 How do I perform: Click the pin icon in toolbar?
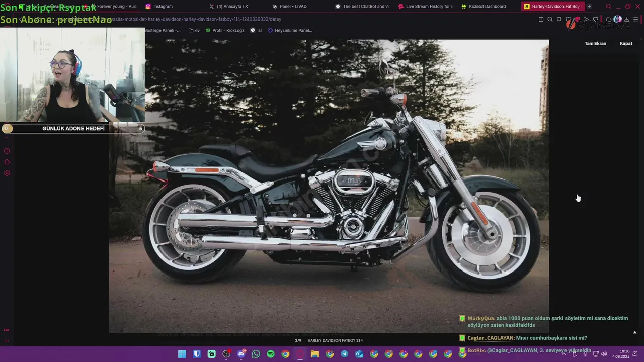click(x=559, y=19)
